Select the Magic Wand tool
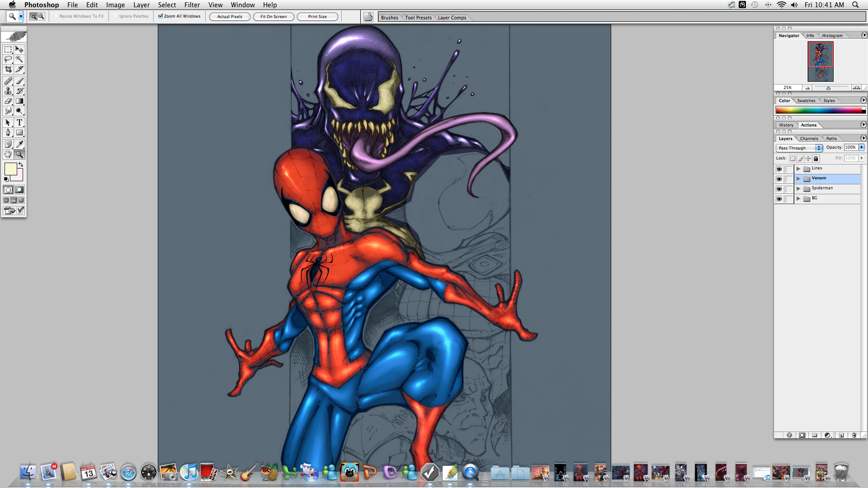 point(19,59)
